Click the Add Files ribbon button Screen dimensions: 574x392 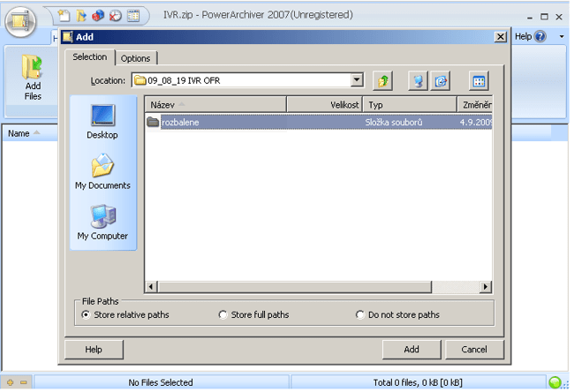coord(33,77)
